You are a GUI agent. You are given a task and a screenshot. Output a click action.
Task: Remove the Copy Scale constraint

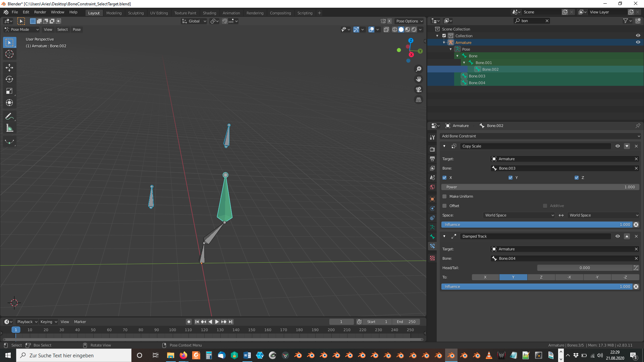point(636,146)
